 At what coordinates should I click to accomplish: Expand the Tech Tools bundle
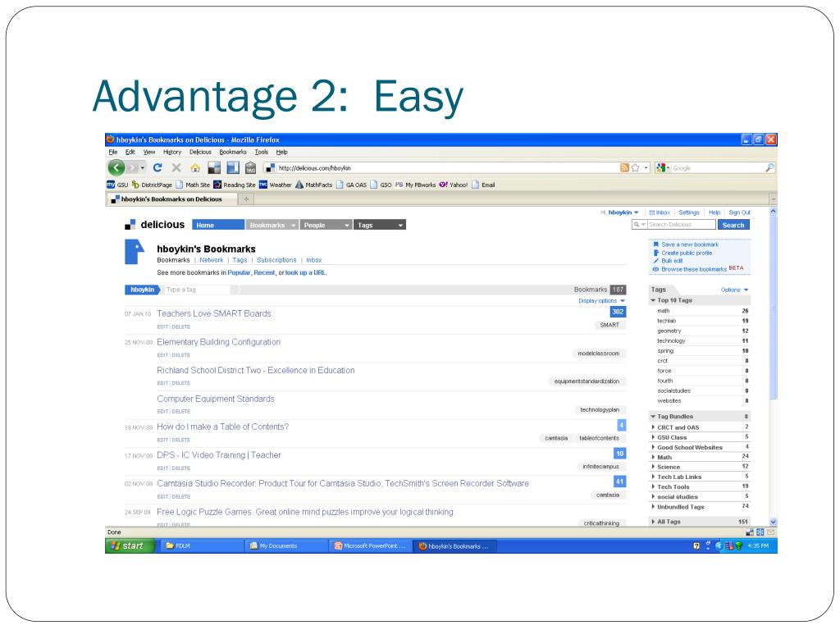point(653,487)
